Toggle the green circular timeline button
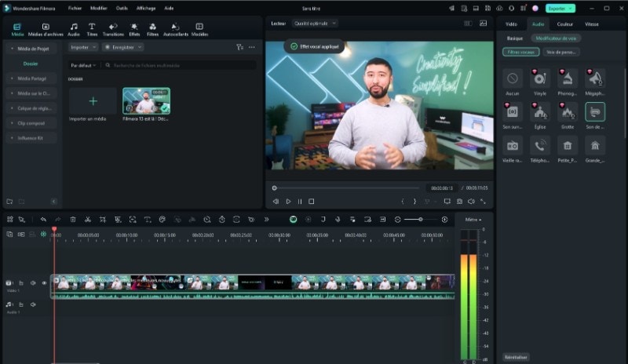This screenshot has width=628, height=364. point(293,220)
